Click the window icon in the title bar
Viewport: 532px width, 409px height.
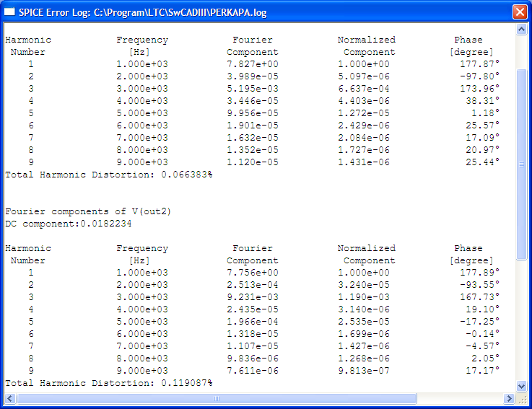pos(9,12)
